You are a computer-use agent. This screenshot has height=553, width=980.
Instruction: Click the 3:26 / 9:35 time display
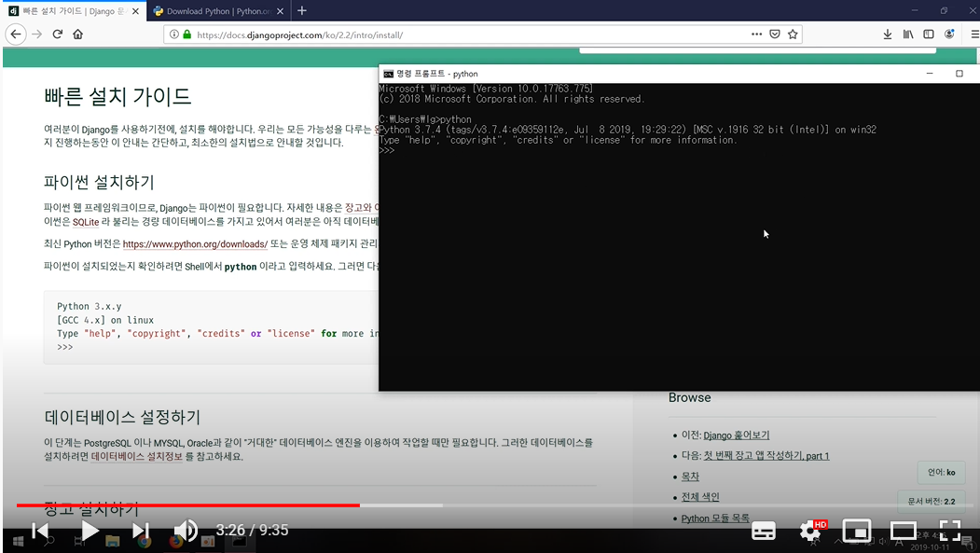coord(252,531)
